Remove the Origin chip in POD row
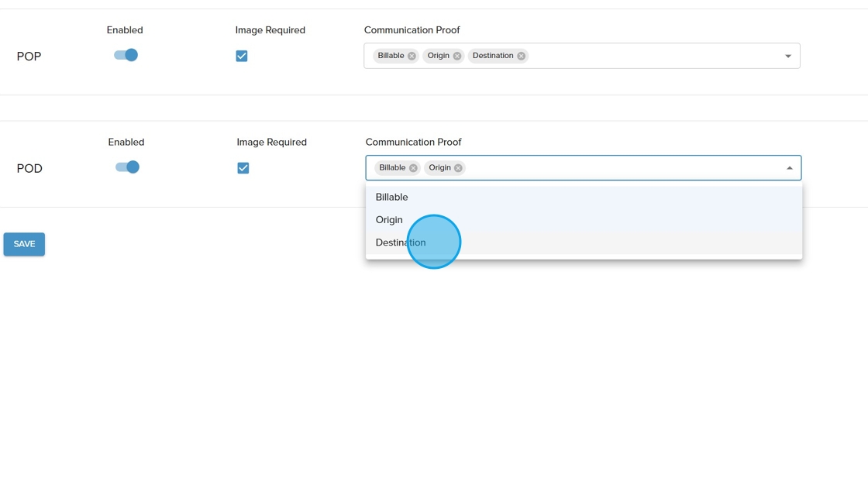 (459, 168)
